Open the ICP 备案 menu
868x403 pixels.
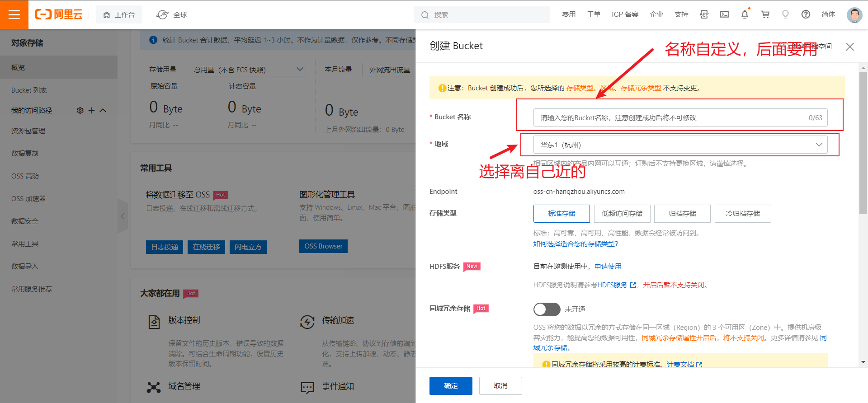click(x=625, y=14)
